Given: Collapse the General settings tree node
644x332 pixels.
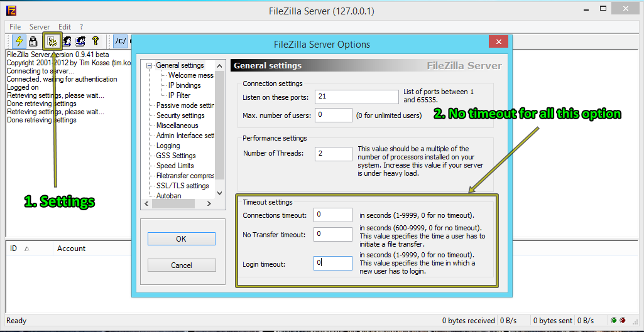Looking at the screenshot, I should pyautogui.click(x=149, y=66).
